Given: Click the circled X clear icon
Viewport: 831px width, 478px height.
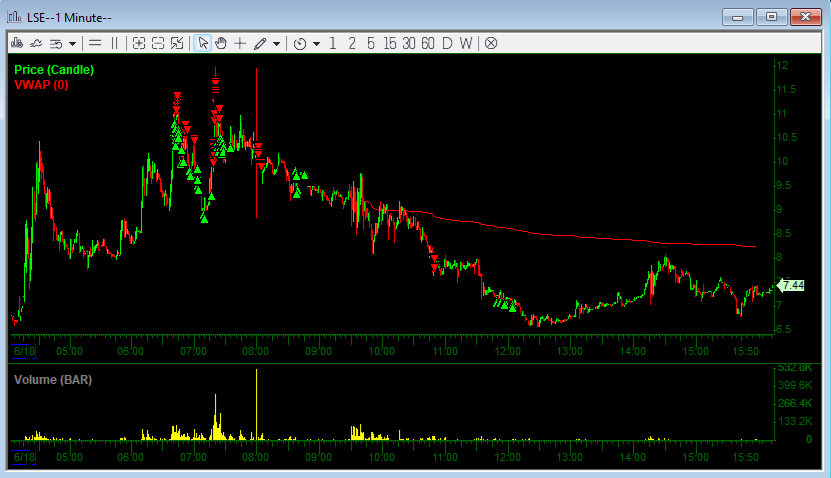Looking at the screenshot, I should 491,43.
